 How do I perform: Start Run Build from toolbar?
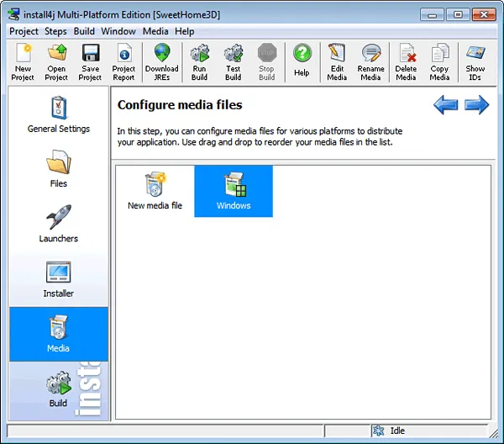pos(200,62)
